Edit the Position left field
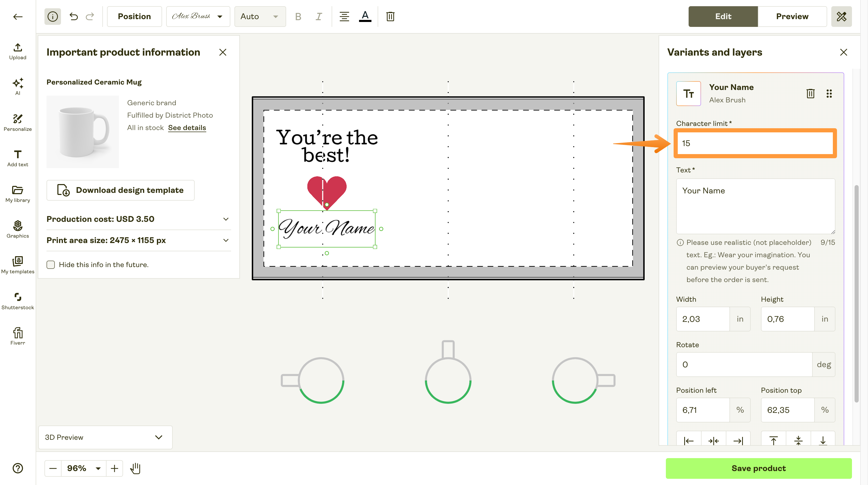The width and height of the screenshot is (868, 485). tap(703, 410)
